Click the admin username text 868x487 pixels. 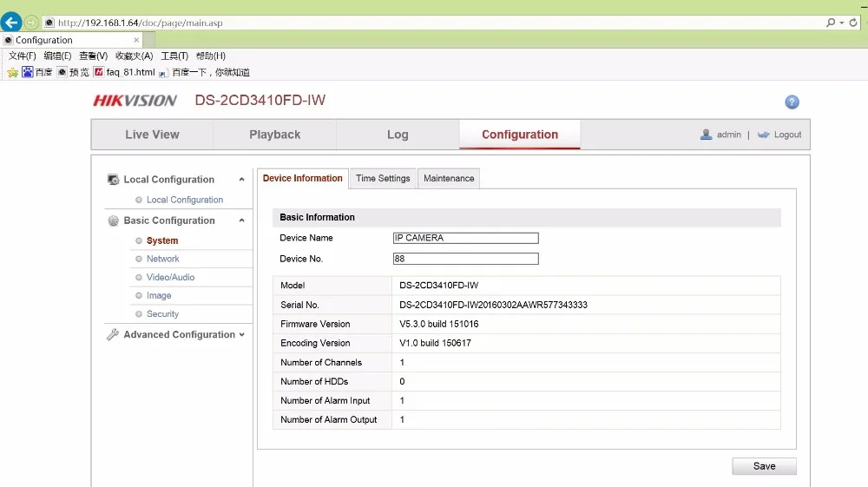pos(728,135)
